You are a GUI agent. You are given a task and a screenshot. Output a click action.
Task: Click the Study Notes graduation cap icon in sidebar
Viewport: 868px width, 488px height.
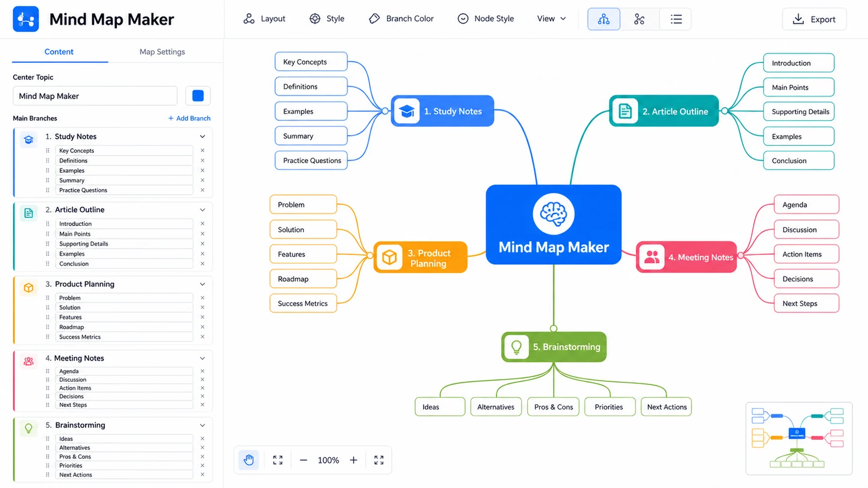(29, 139)
